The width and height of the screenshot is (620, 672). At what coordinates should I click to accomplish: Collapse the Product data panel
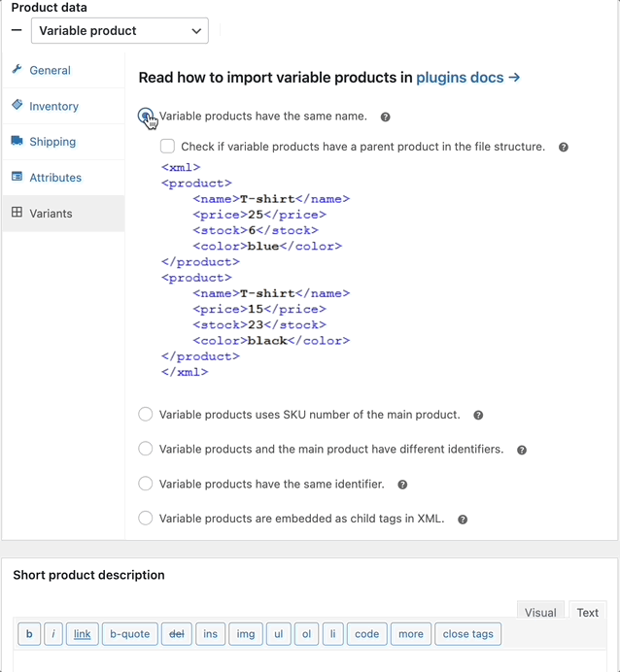click(17, 31)
